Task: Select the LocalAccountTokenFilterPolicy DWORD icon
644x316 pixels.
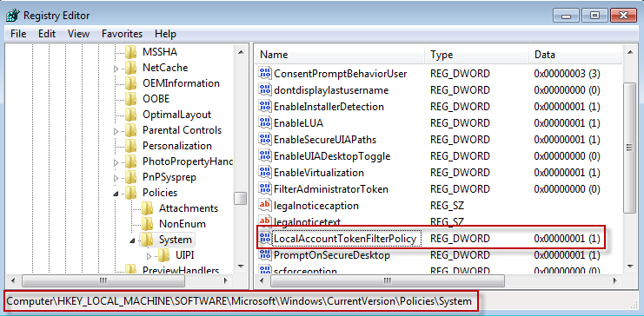Action: pyautogui.click(x=265, y=239)
